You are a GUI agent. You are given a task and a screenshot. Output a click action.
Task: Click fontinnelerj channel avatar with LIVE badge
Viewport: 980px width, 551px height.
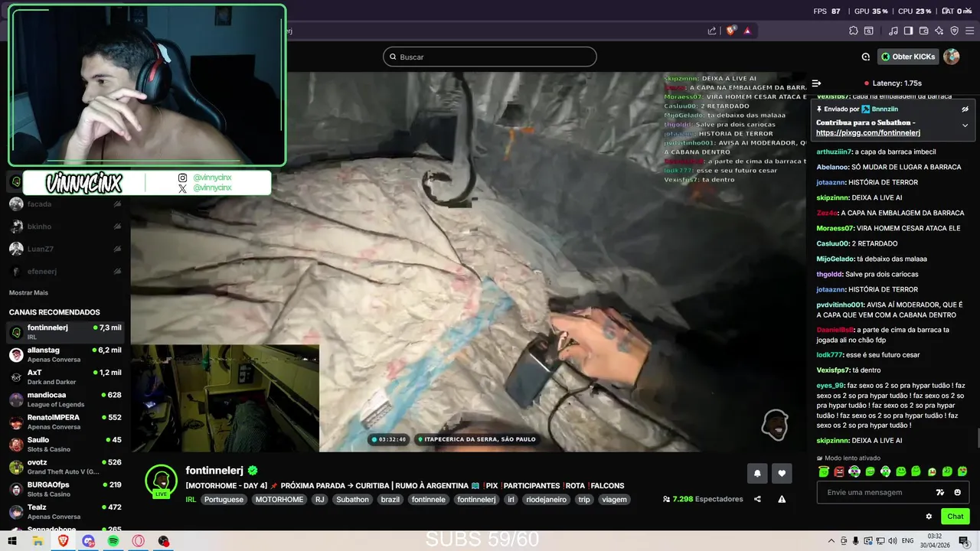point(161,481)
